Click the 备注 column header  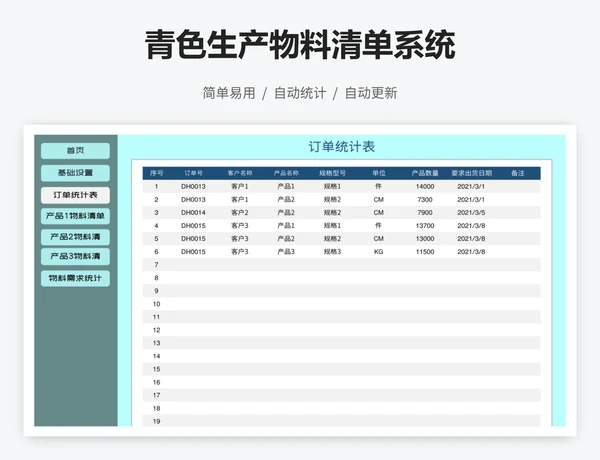518,173
